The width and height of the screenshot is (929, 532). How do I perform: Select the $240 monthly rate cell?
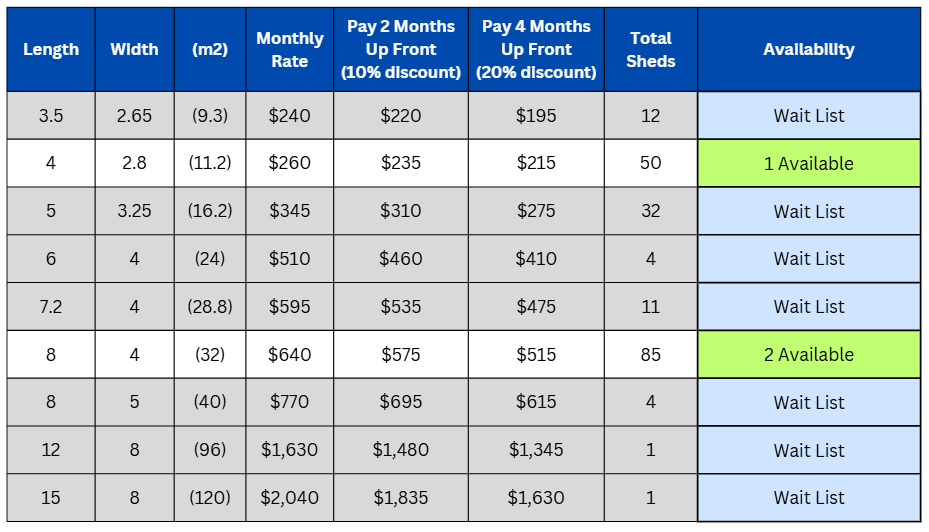(290, 116)
